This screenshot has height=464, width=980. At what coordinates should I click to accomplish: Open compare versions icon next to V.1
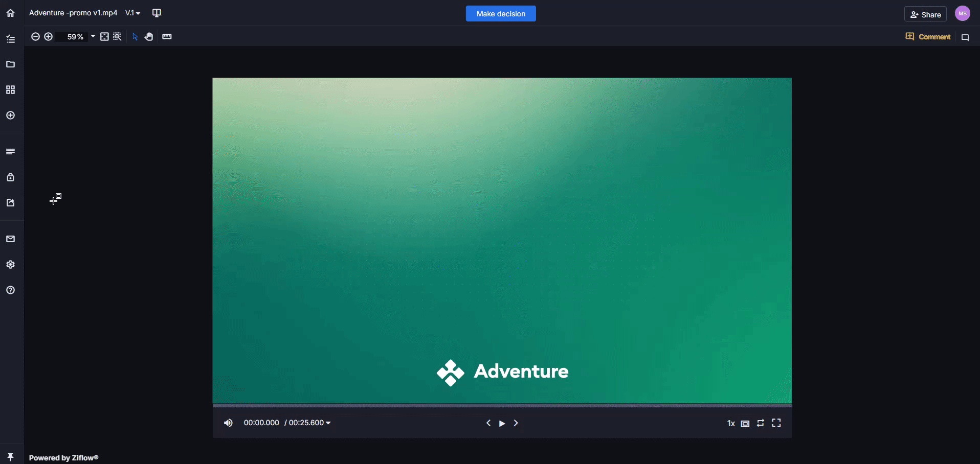157,13
